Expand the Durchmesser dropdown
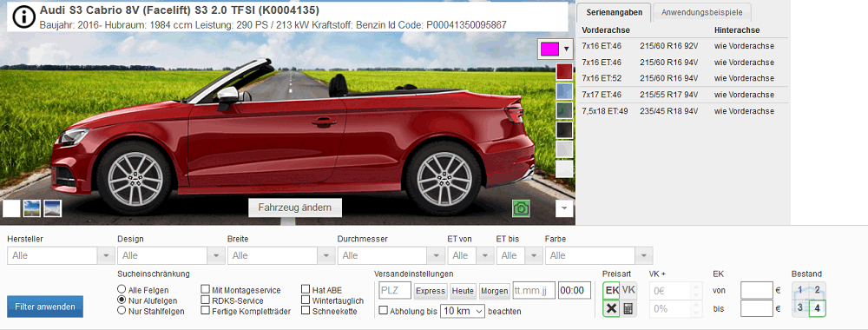Viewport: 868px width, 330px height. click(391, 256)
